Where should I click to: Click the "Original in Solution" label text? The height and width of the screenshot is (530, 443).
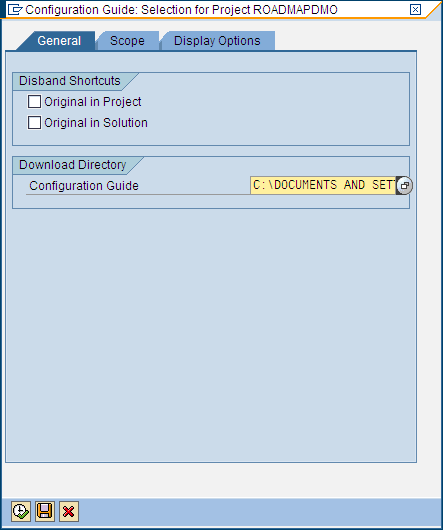pyautogui.click(x=96, y=123)
